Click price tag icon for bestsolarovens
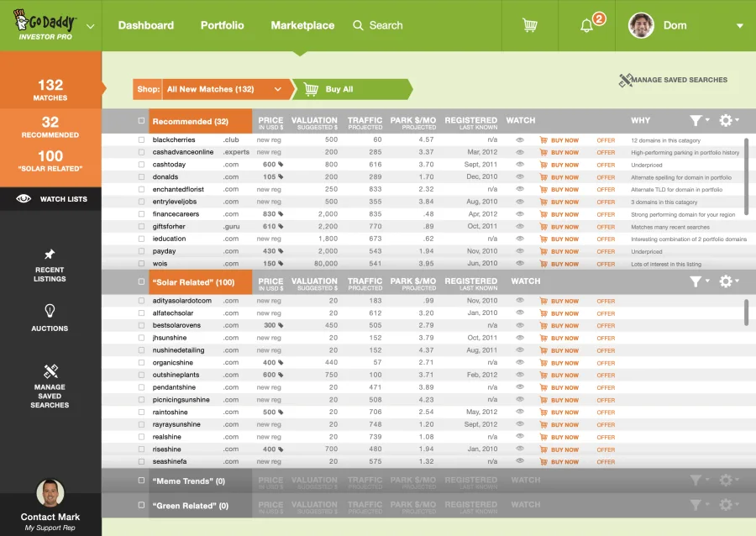Screen dimensions: 756x536 (x=281, y=325)
